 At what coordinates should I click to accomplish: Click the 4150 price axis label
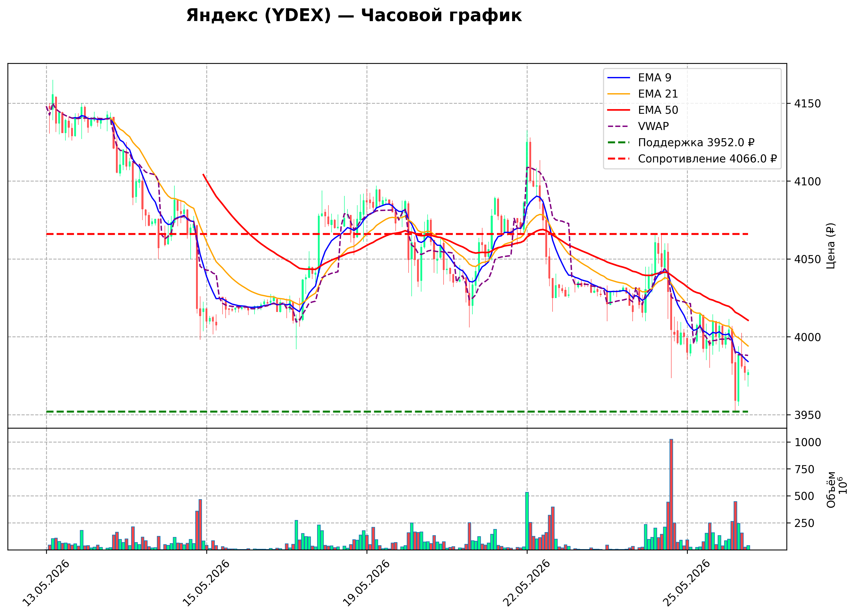coord(808,103)
